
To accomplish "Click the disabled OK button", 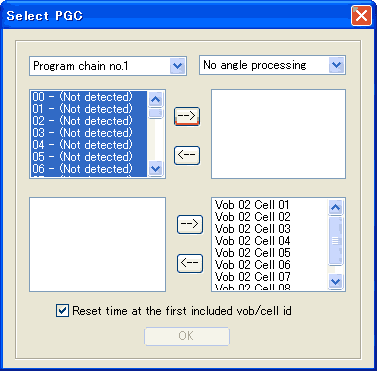I will pos(187,336).
